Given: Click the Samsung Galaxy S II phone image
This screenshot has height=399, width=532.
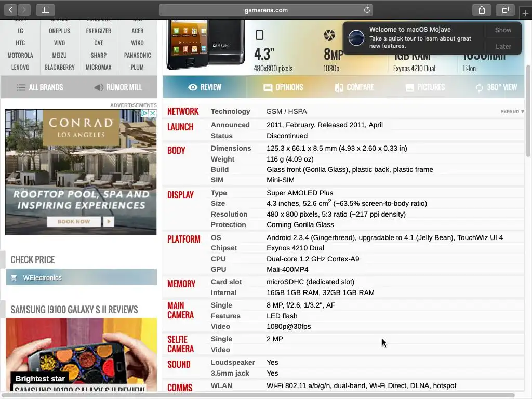Looking at the screenshot, I should coord(206,44).
